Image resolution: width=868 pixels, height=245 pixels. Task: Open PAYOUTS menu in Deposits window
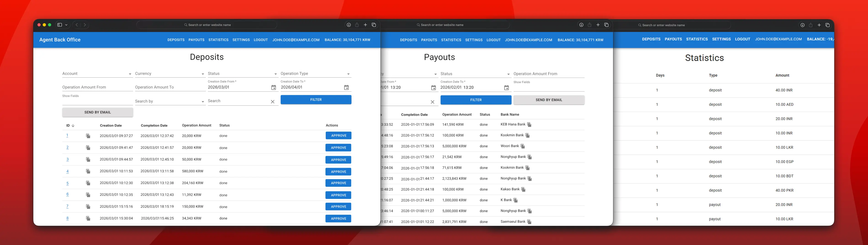(196, 40)
